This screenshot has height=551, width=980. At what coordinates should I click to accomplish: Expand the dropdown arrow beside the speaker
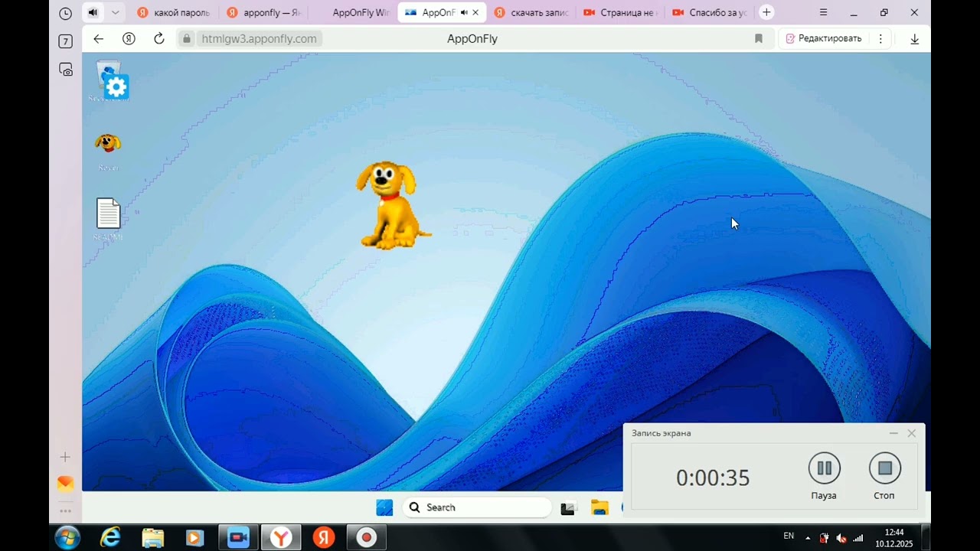[115, 12]
